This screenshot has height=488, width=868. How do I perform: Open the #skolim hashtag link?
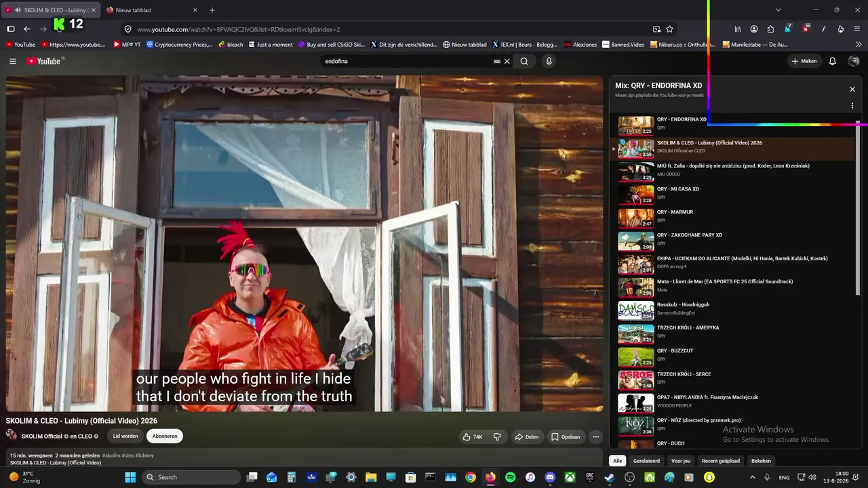click(x=111, y=455)
